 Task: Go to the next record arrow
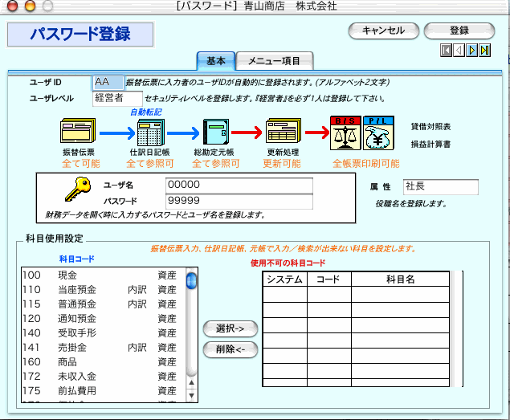pos(472,51)
